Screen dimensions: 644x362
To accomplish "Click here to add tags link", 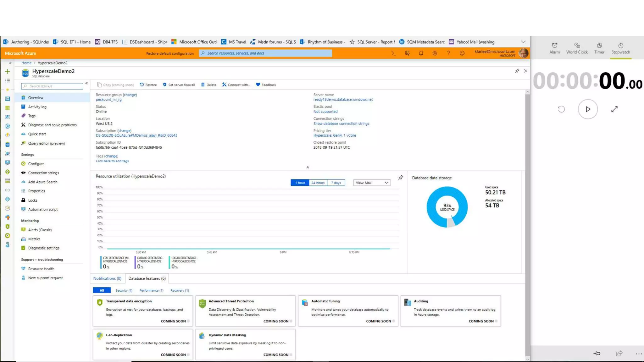I will 112,161.
